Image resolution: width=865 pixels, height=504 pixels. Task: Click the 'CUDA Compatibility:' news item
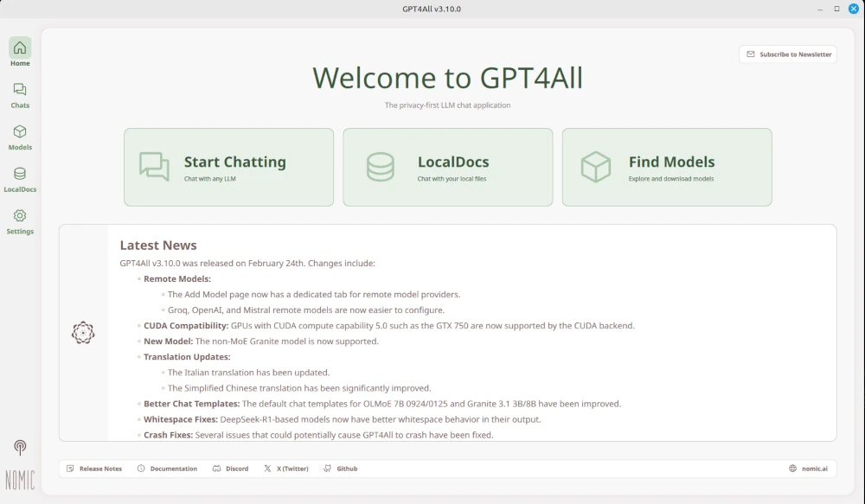click(x=389, y=326)
